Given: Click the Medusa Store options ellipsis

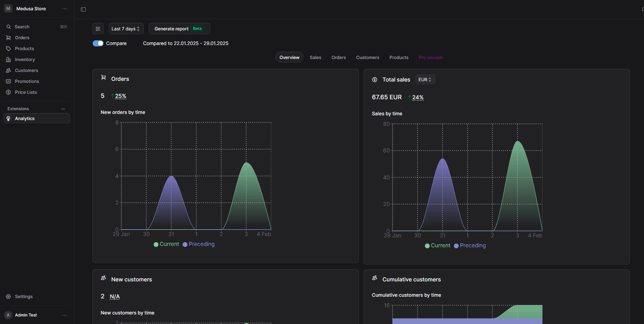Looking at the screenshot, I should pyautogui.click(x=64, y=9).
